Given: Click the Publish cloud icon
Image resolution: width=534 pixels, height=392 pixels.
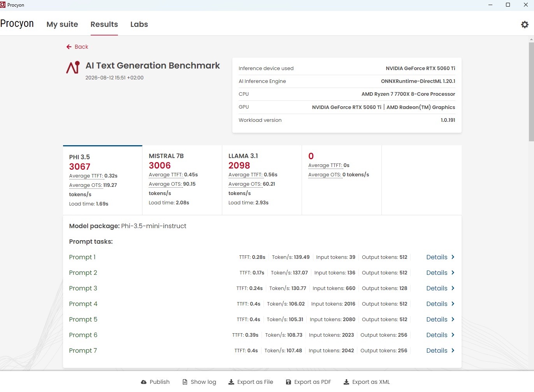Looking at the screenshot, I should pos(144,382).
